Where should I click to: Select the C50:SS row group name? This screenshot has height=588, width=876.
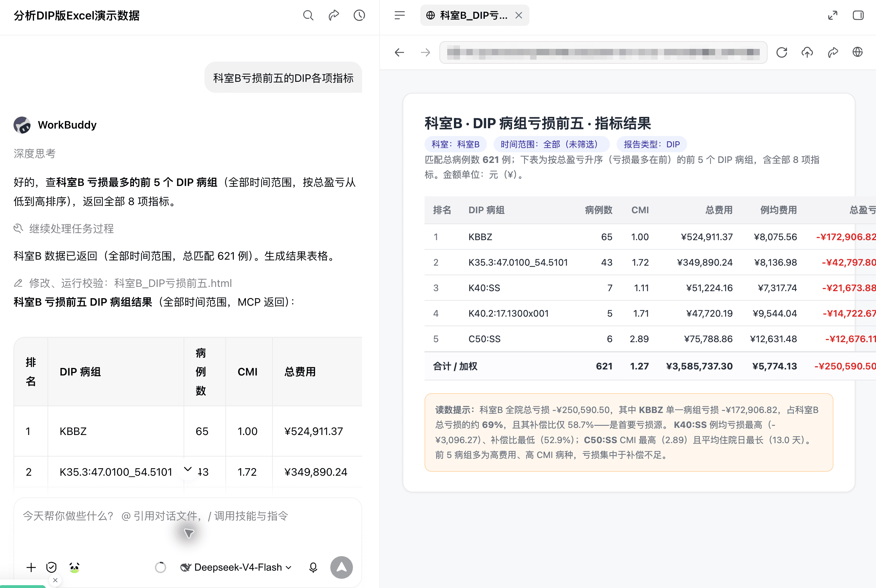click(484, 339)
